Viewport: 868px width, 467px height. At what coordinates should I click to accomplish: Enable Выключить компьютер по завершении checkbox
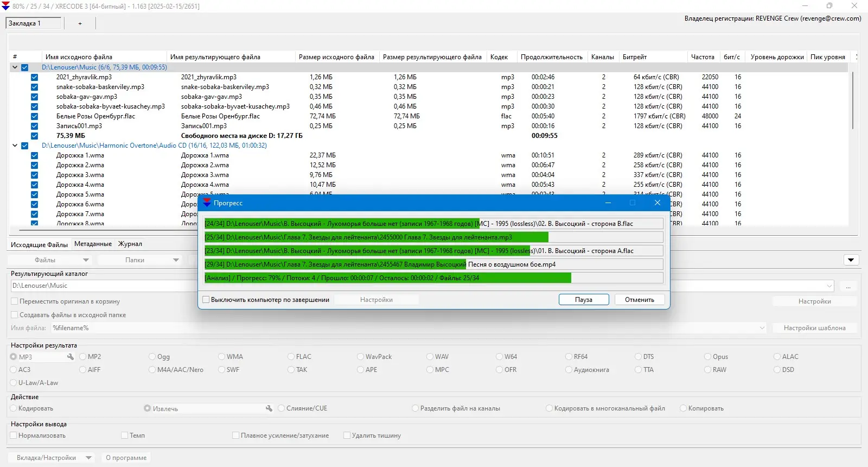[206, 300]
